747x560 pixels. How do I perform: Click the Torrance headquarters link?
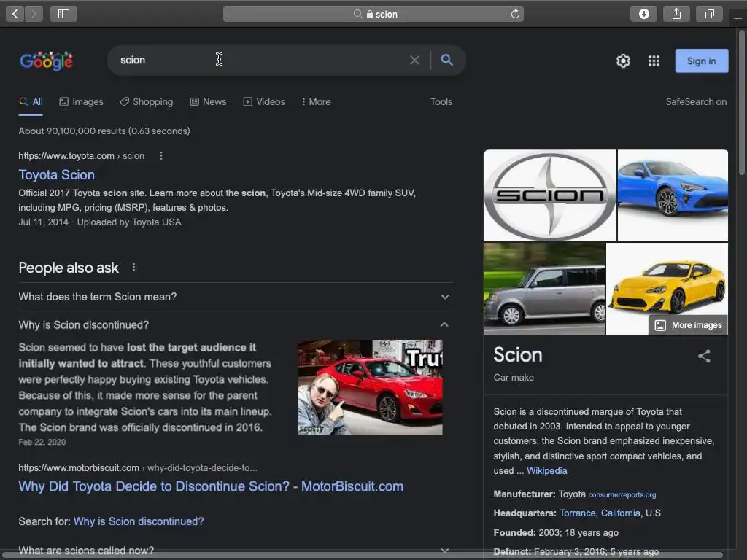coord(578,513)
